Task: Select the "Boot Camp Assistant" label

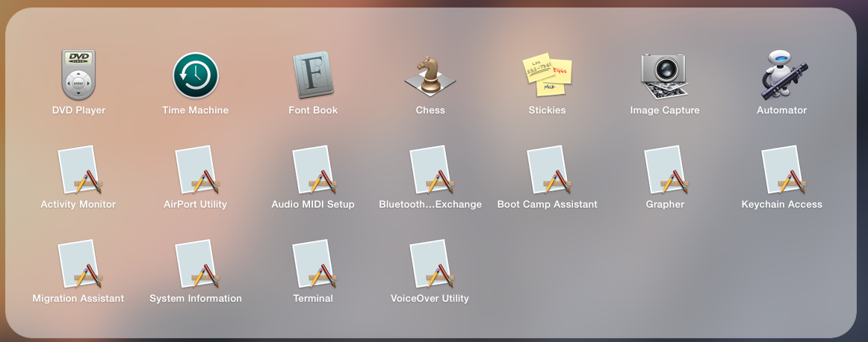Action: click(547, 204)
